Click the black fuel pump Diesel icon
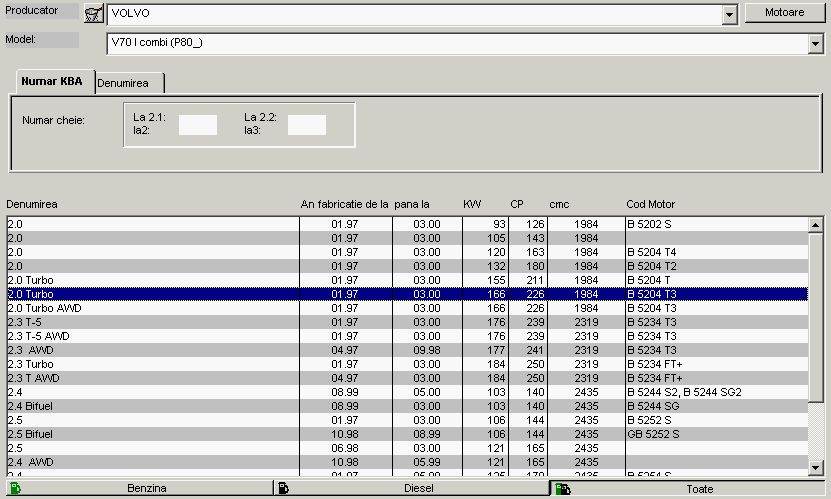The image size is (831, 499). [284, 488]
